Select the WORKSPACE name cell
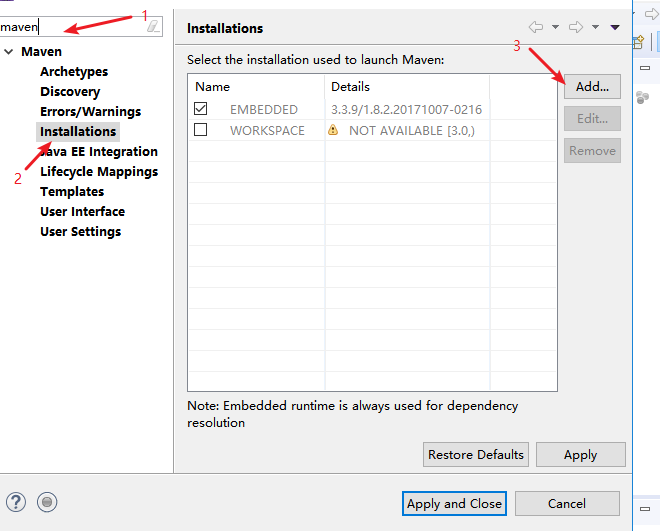660x531 pixels. 267,130
